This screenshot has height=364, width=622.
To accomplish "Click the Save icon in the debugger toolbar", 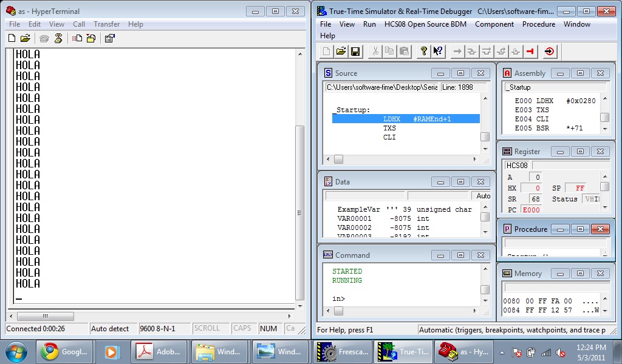I will click(x=355, y=52).
